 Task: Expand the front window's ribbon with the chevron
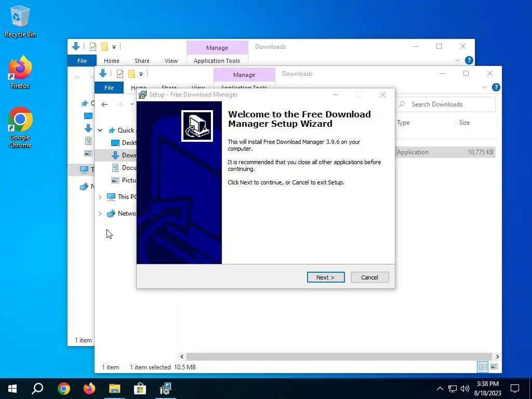tap(485, 87)
